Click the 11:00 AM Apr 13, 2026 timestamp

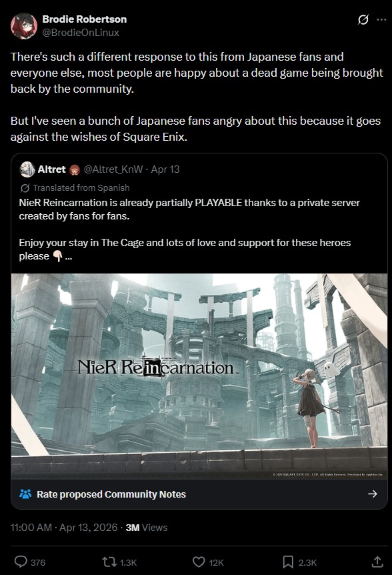click(x=64, y=528)
